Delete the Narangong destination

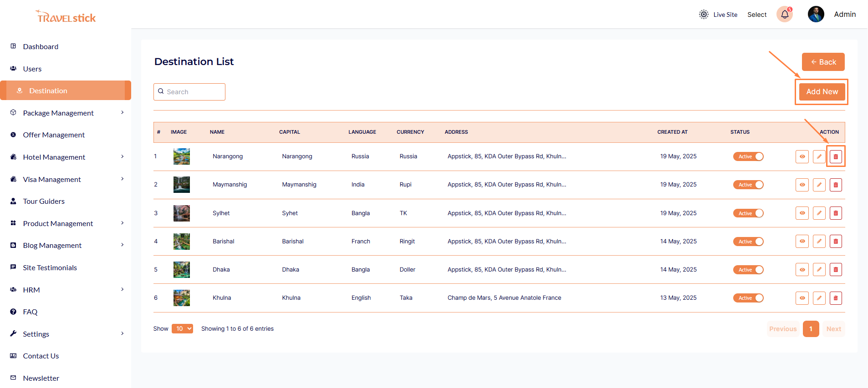coord(836,156)
